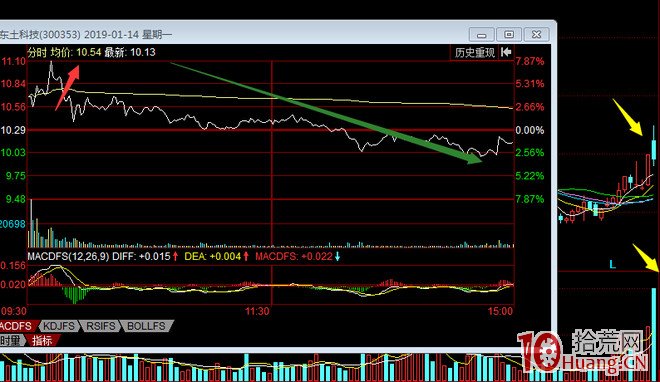Click the 10.29 price axis label
Screen dimensions: 660x382
coord(13,130)
